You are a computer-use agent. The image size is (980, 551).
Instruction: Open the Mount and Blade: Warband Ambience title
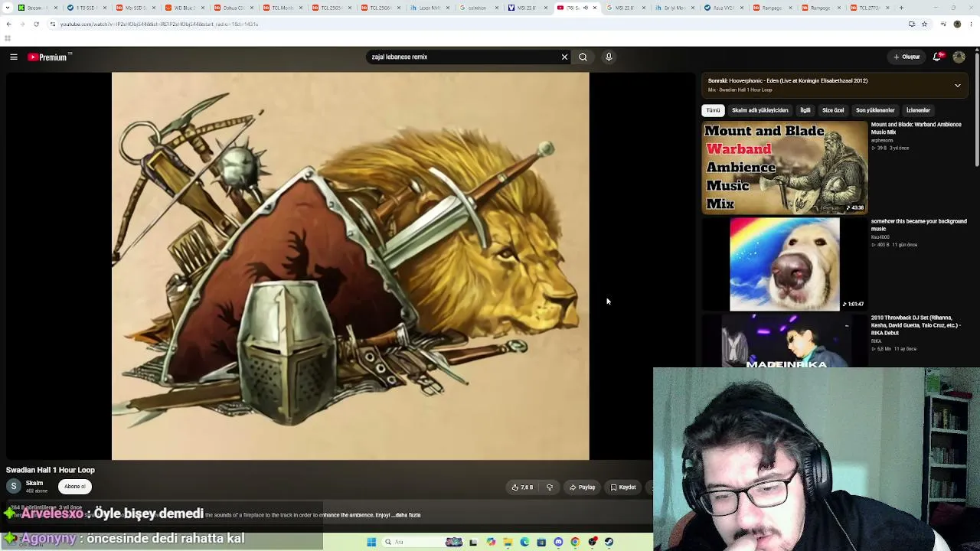coord(916,128)
